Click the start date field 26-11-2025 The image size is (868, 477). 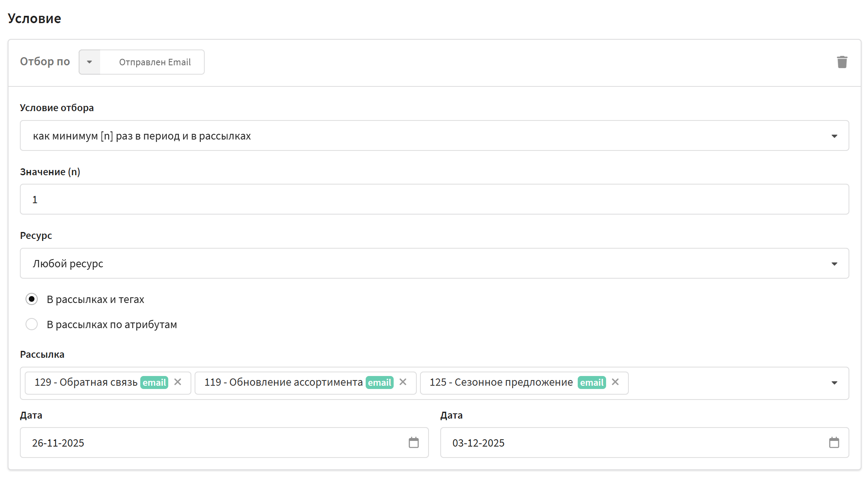(211, 443)
